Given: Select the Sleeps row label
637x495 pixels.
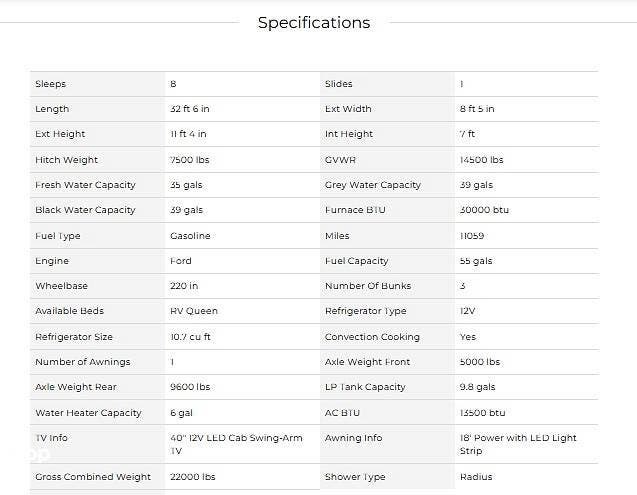Looking at the screenshot, I should (50, 84).
